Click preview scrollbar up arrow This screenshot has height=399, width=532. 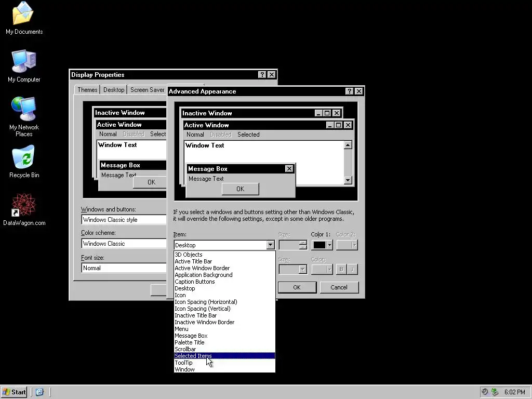click(348, 145)
